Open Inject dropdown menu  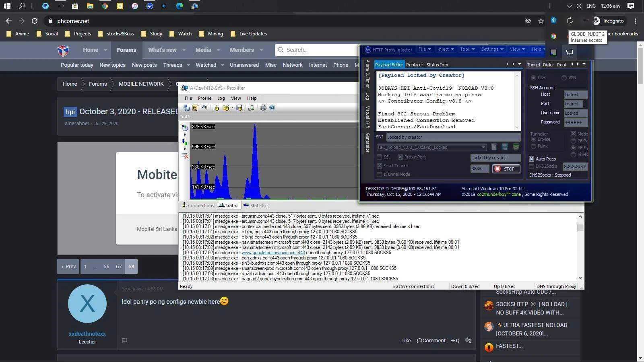pyautogui.click(x=445, y=49)
